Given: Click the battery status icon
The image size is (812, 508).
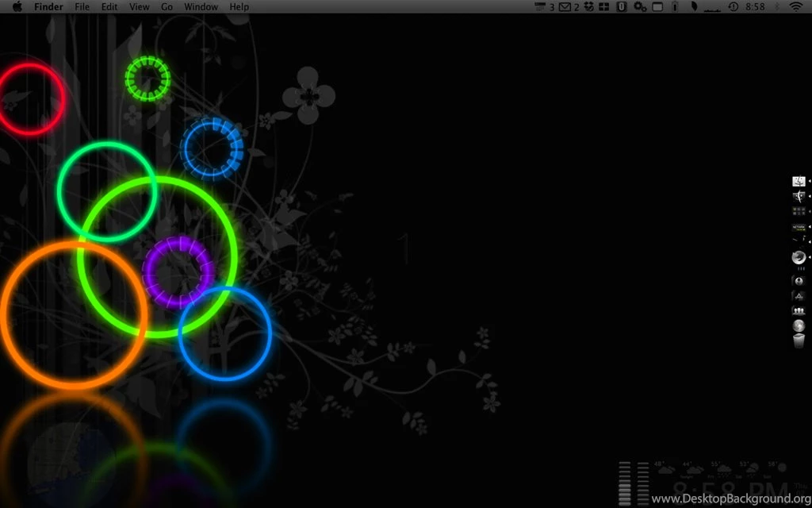Looking at the screenshot, I should (x=675, y=7).
